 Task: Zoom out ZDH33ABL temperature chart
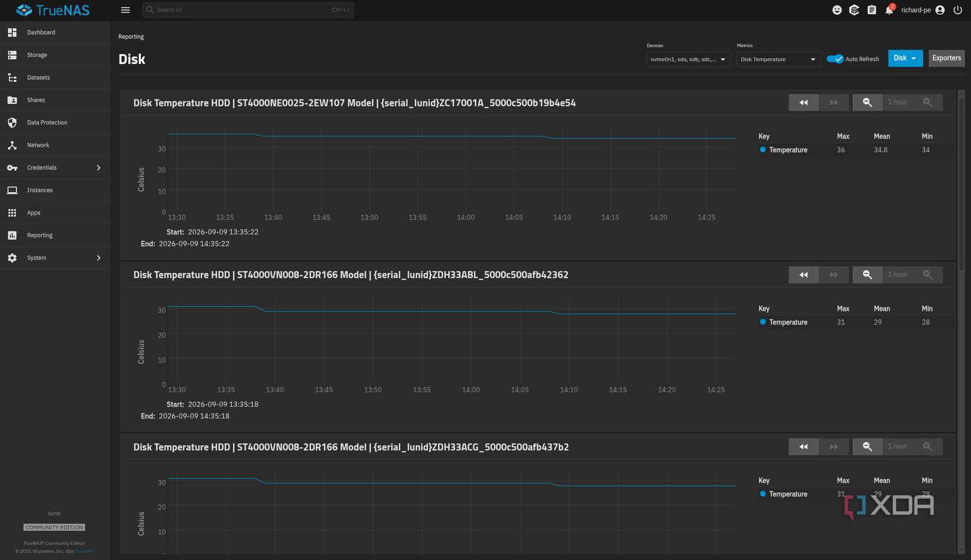pyautogui.click(x=867, y=275)
